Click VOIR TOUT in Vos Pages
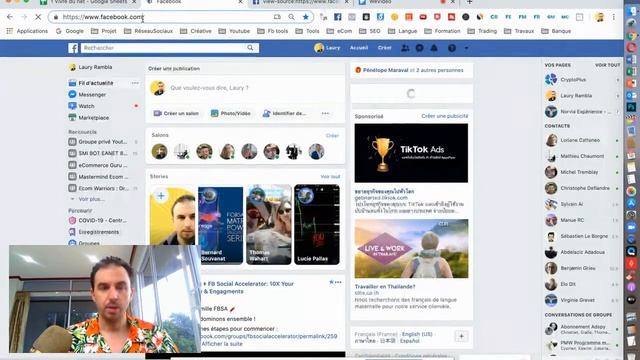This screenshot has width=640, height=360. coord(607,65)
